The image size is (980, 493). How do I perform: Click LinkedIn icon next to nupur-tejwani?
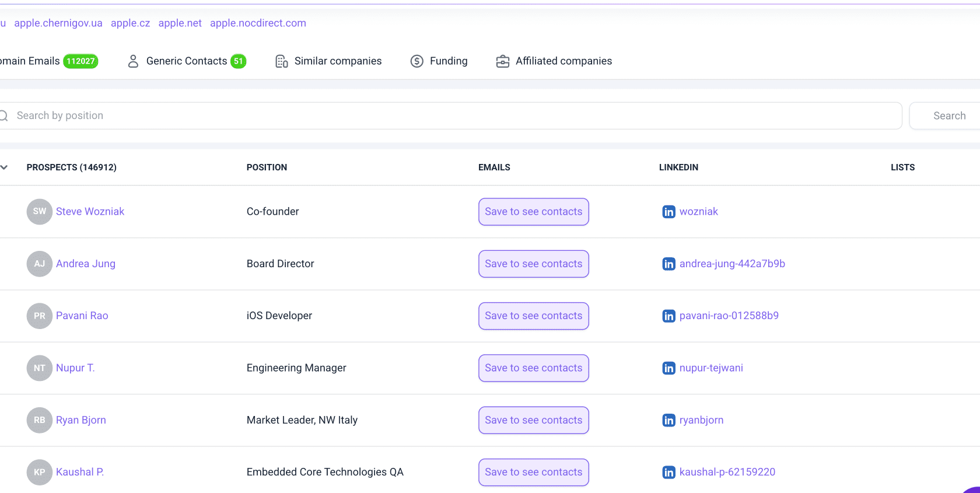pos(668,368)
